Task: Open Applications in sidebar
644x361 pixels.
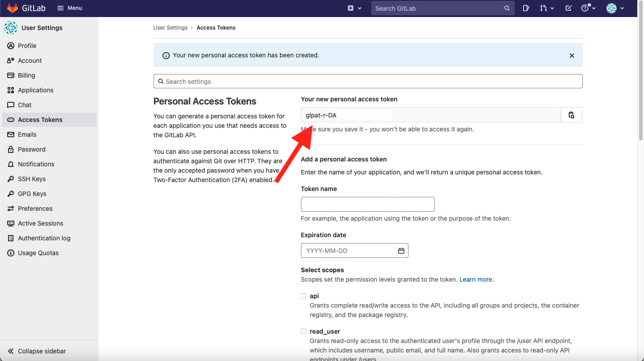Action: point(49,90)
